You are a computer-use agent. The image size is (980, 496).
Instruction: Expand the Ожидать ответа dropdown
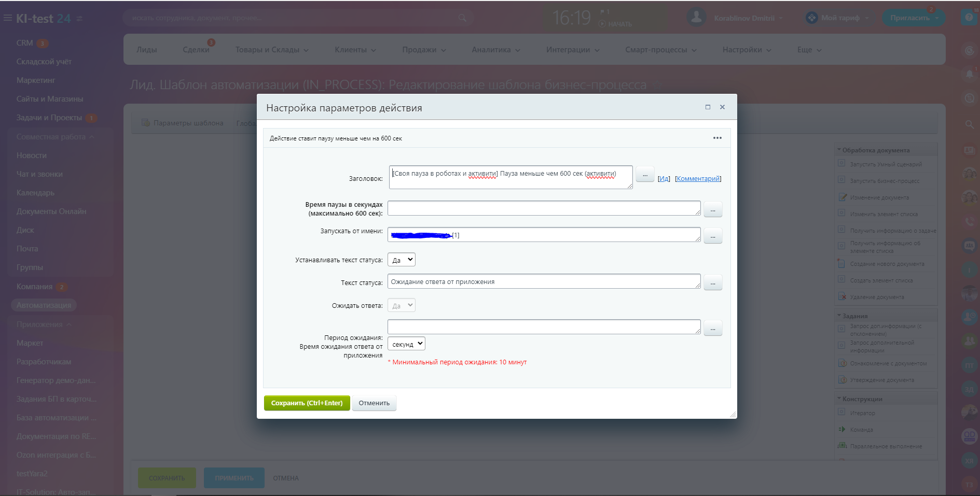[402, 305]
